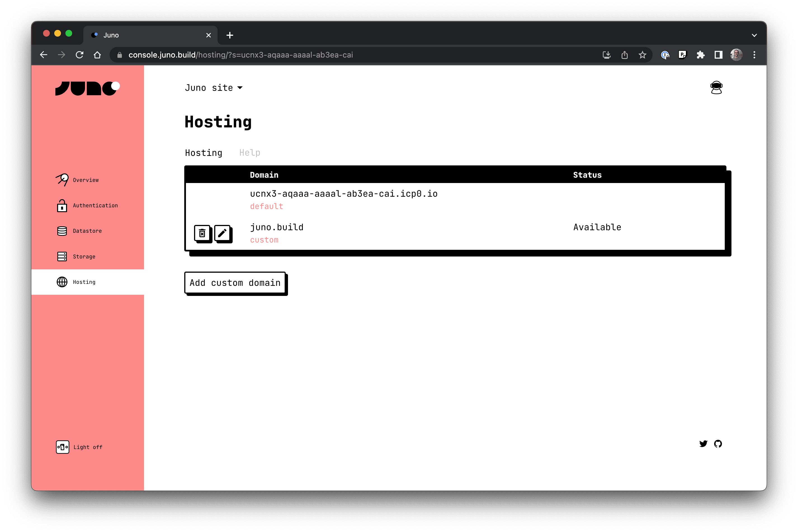Click the Datastore database icon in sidebar
This screenshot has height=532, width=798.
(62, 231)
